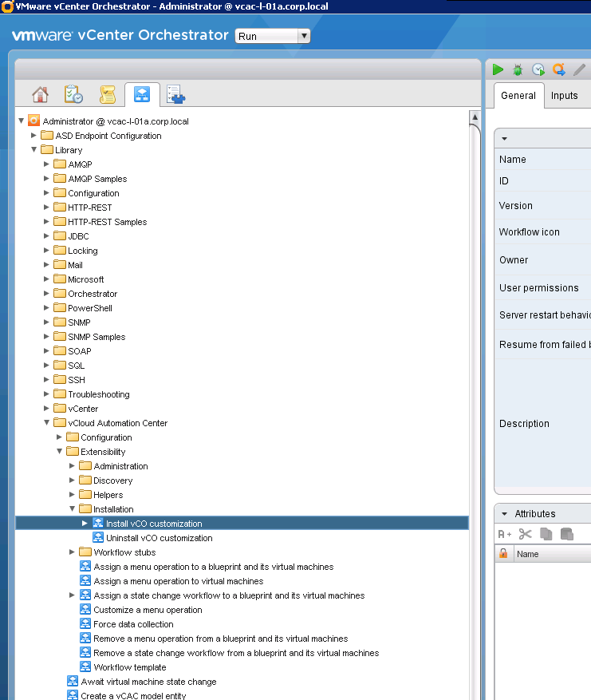Image resolution: width=591 pixels, height=700 pixels.
Task: Select Uninstall vCO customization workflow
Action: click(x=160, y=538)
